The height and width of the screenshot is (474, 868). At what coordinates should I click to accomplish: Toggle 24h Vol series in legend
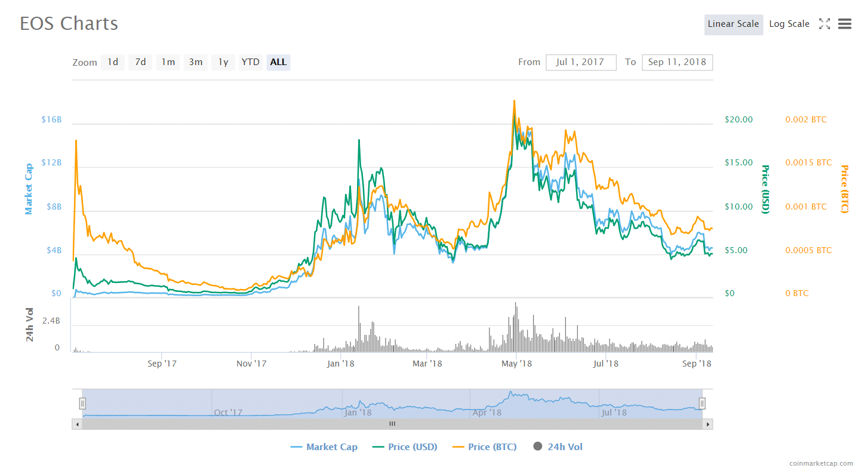tap(558, 447)
